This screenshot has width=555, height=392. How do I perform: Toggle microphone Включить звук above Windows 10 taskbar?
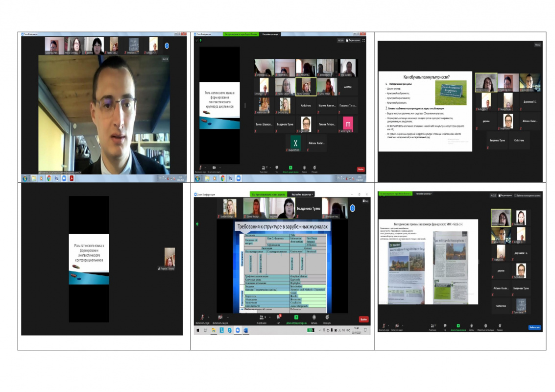click(x=201, y=318)
